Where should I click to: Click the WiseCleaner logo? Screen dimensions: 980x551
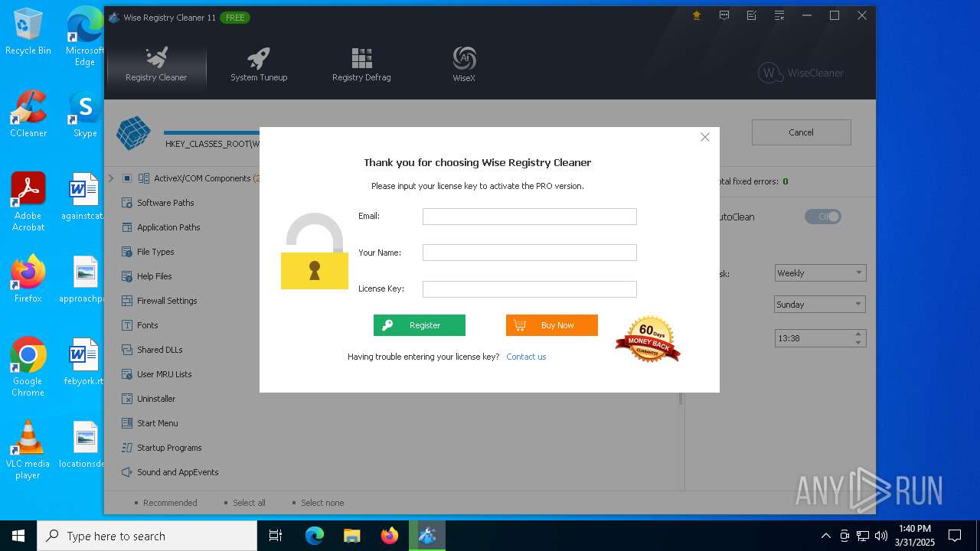click(801, 73)
